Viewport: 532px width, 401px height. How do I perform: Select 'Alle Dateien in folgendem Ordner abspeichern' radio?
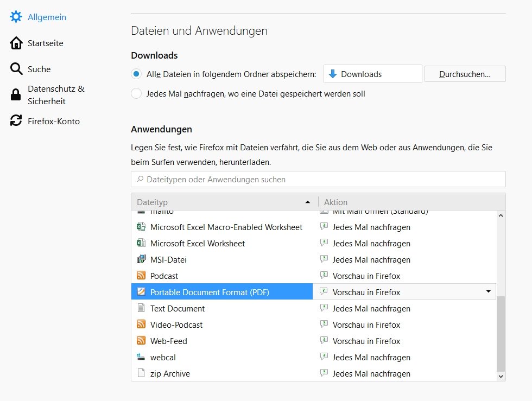click(x=136, y=74)
